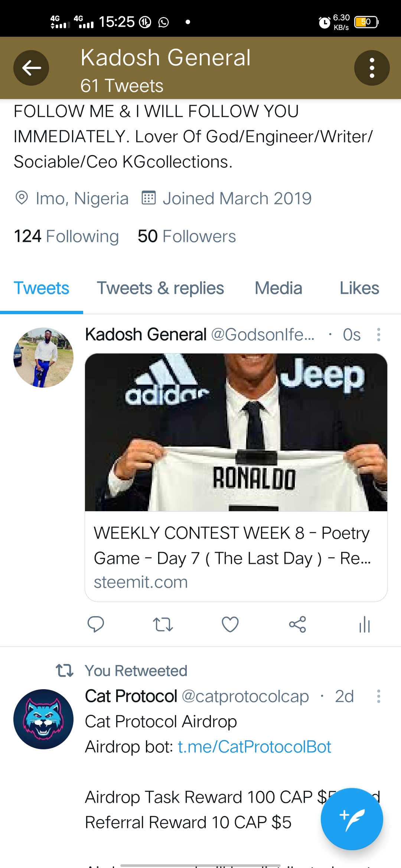
Task: Open the profile overflow menu in header
Action: 372,68
